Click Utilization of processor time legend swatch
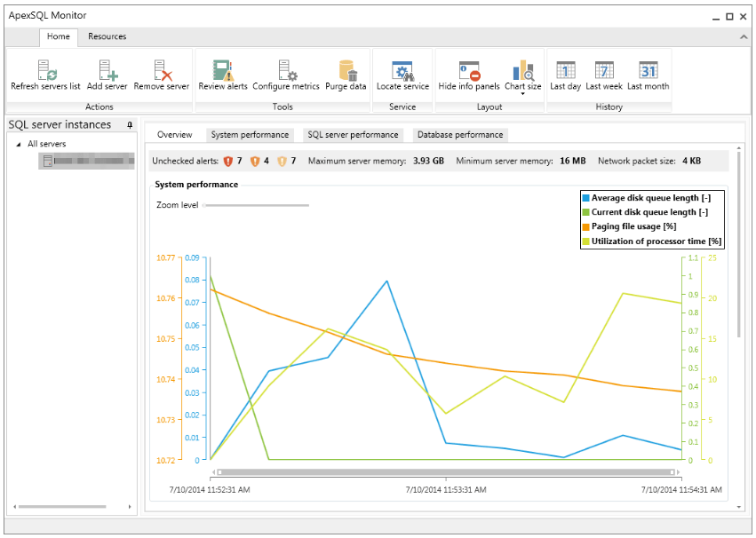The width and height of the screenshot is (756, 538). point(585,241)
